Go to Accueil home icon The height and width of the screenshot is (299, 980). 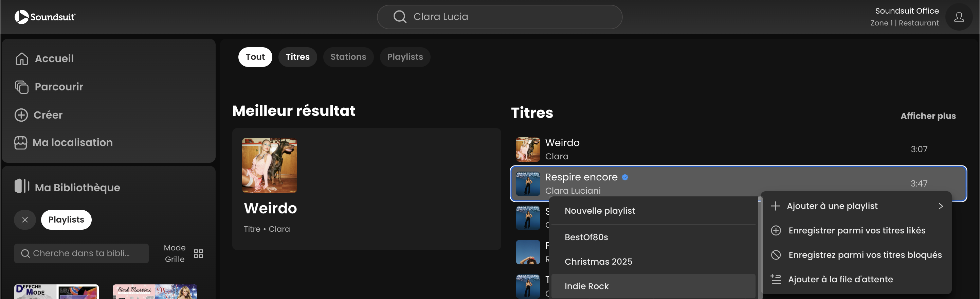click(x=22, y=59)
